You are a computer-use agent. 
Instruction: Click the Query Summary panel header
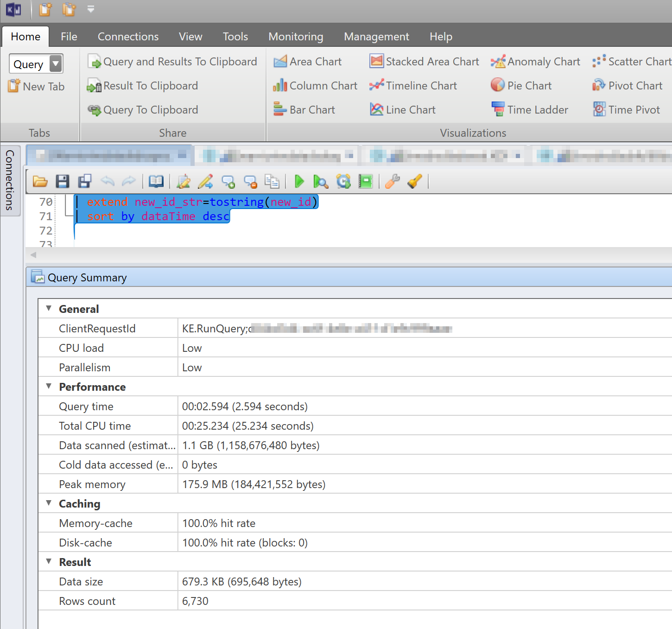point(349,277)
